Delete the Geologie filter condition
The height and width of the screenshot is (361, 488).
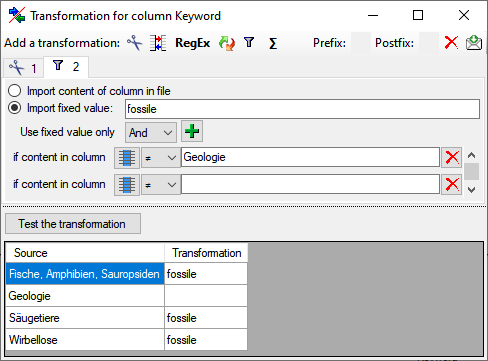[452, 157]
